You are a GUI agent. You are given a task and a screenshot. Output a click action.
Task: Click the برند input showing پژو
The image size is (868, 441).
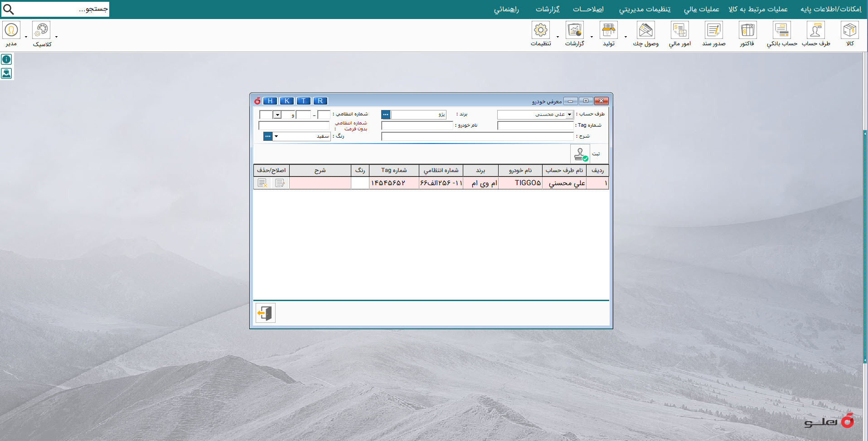click(x=418, y=115)
